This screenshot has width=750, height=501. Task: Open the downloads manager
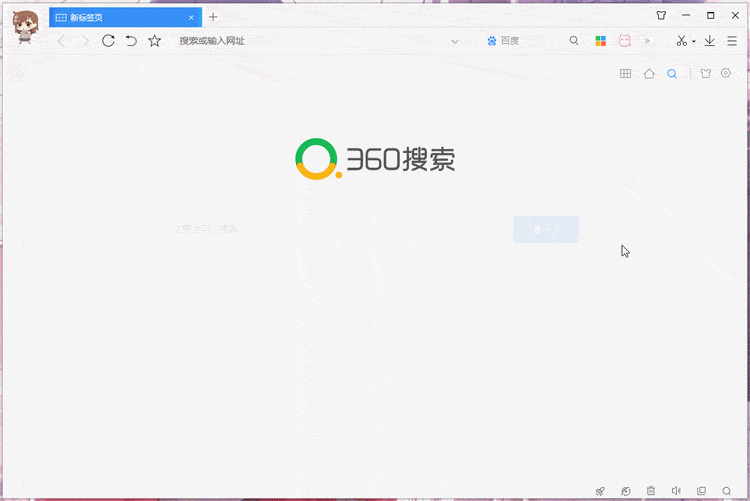[x=710, y=41]
